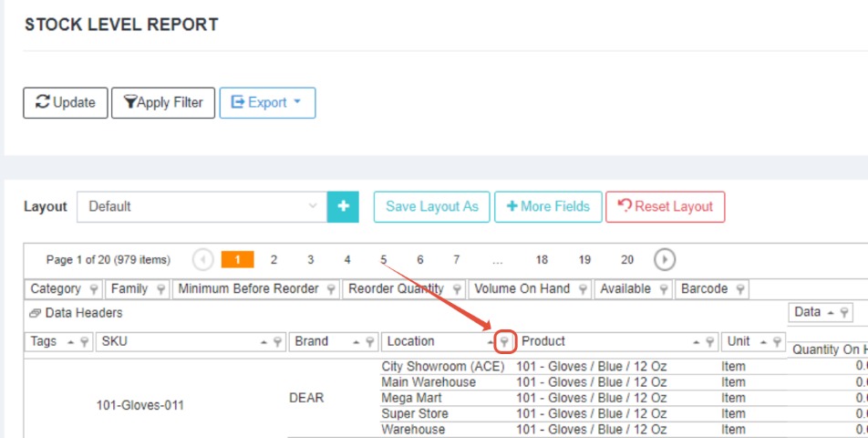The image size is (868, 438).
Task: Click the teal plus icon beside Layout
Action: (x=343, y=206)
